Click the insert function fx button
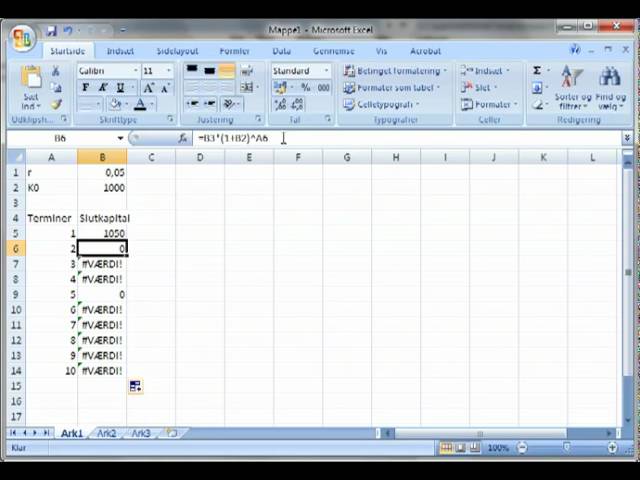This screenshot has height=480, width=640. click(183, 138)
